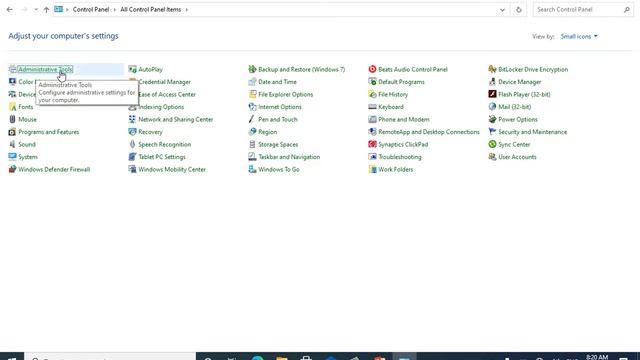
Task: Click the Fonts icon
Action: coord(12,107)
